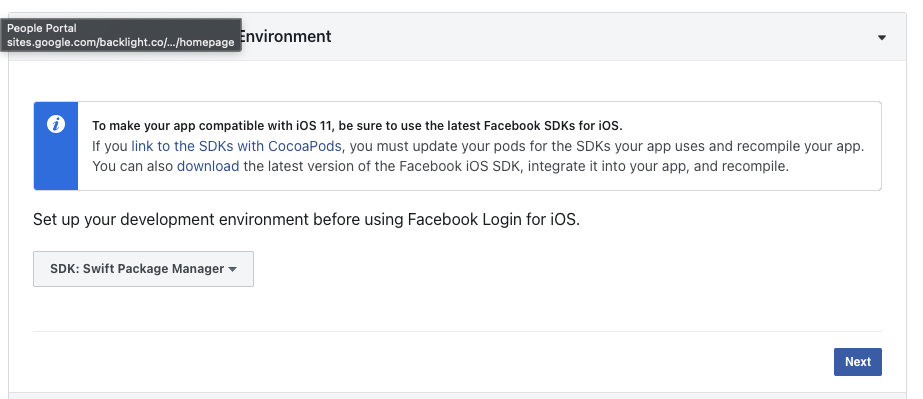
Task: Click the horizontal divider above the Next button
Action: point(457,331)
